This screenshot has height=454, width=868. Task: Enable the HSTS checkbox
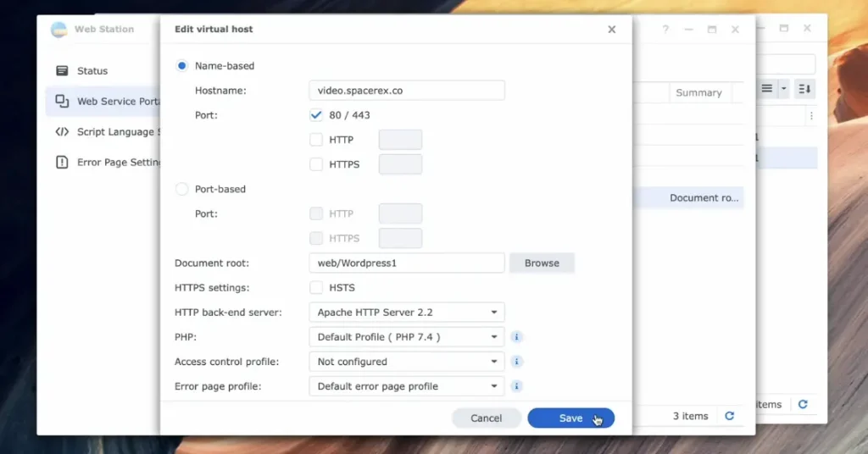(316, 288)
